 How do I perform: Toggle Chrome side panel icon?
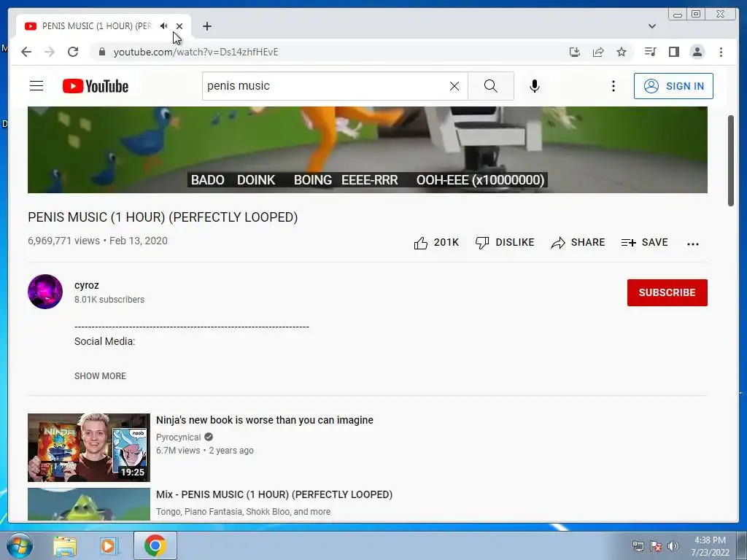coord(673,52)
